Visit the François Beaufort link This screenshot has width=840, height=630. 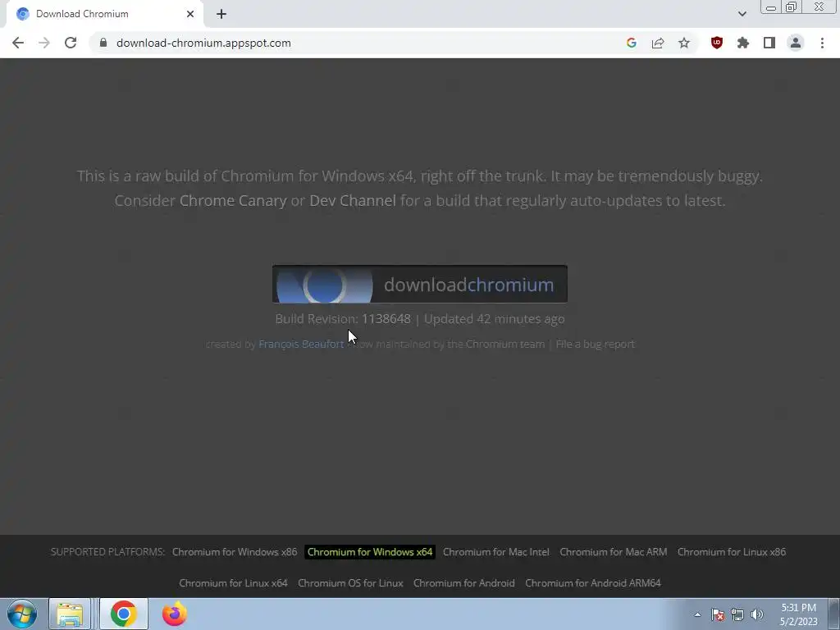(301, 344)
